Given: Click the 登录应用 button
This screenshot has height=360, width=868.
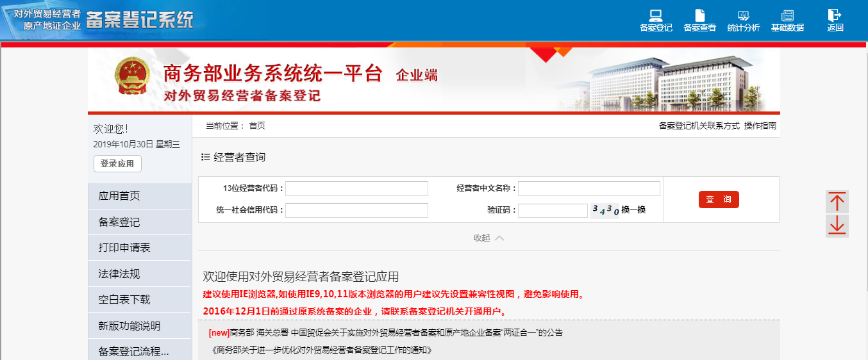Looking at the screenshot, I should [117, 164].
